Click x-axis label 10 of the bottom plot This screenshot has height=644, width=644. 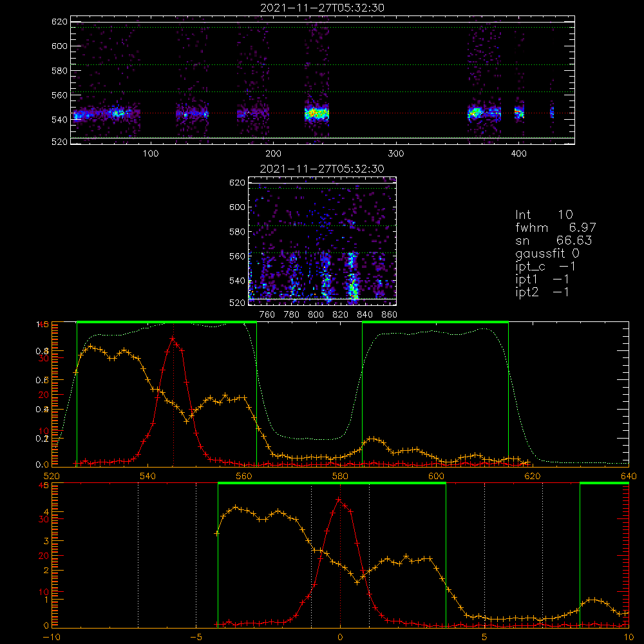point(629,638)
